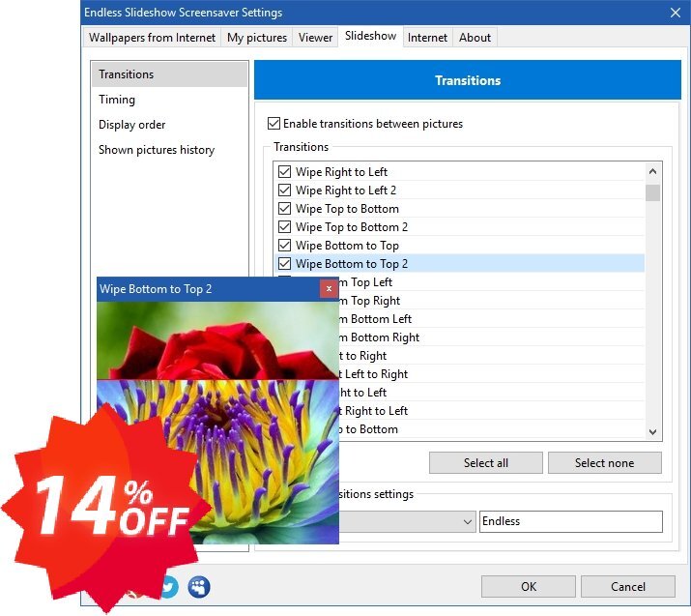
Task: Close the Screensaver Settings window
Action: pos(676,13)
